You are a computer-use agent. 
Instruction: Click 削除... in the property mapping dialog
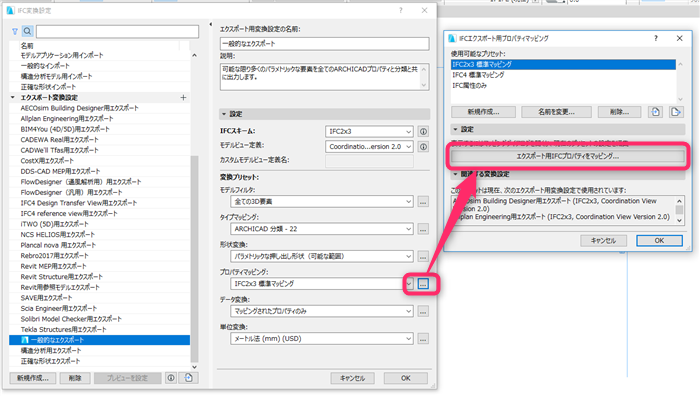[619, 112]
